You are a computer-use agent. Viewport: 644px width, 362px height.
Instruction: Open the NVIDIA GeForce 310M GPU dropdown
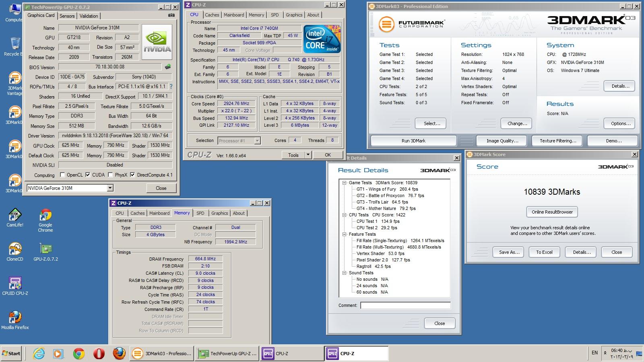pos(110,188)
